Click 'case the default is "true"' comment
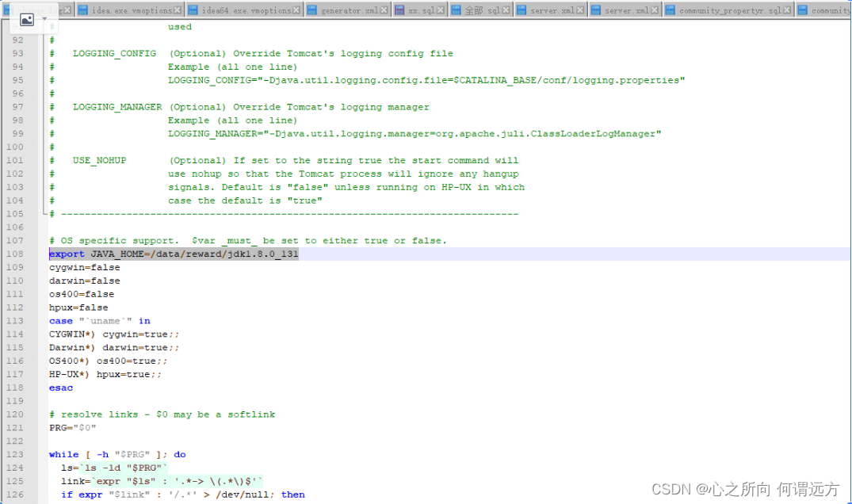 click(x=245, y=200)
